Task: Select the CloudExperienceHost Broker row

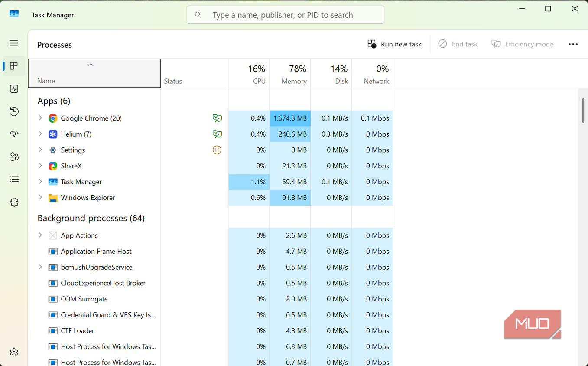Action: click(x=211, y=283)
